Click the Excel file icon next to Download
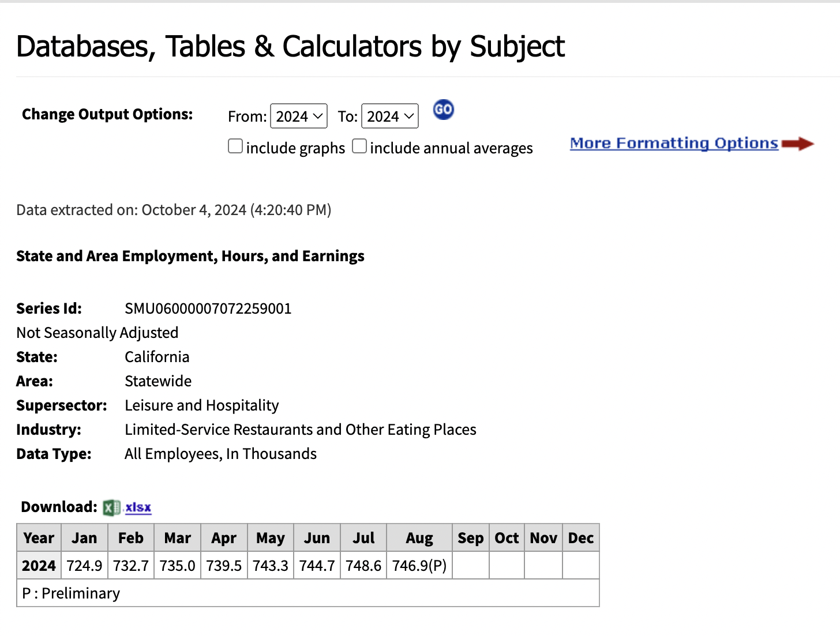The width and height of the screenshot is (840, 636). click(111, 507)
